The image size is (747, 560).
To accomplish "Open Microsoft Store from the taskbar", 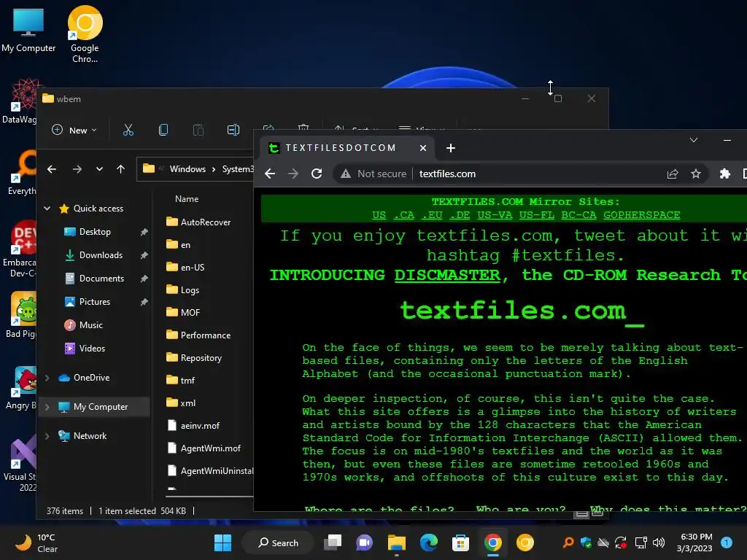I will point(461,542).
